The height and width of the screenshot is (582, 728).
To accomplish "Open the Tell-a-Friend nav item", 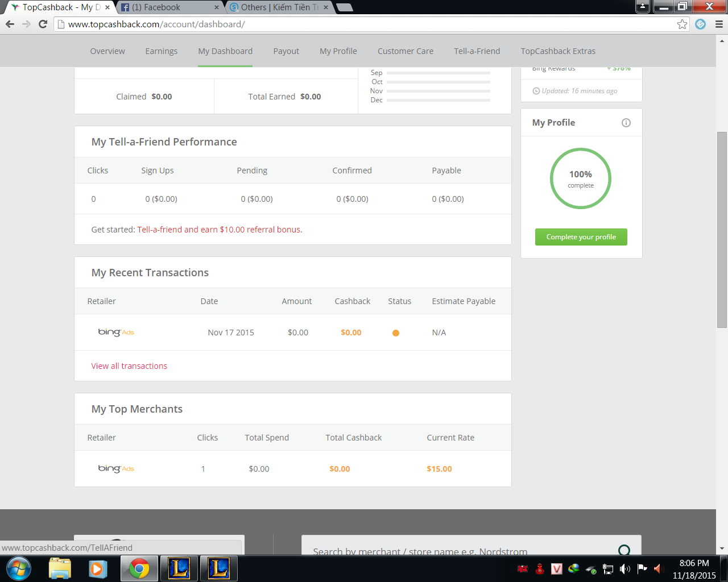I will (x=477, y=51).
